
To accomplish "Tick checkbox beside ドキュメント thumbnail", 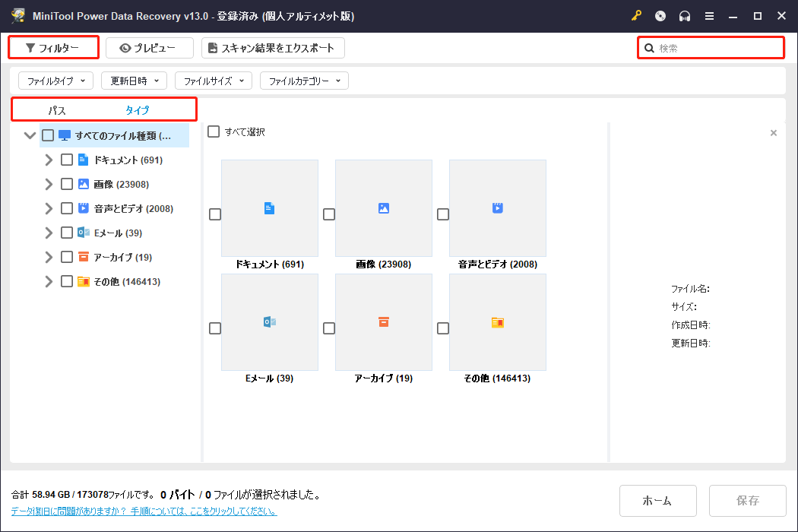I will tap(215, 214).
